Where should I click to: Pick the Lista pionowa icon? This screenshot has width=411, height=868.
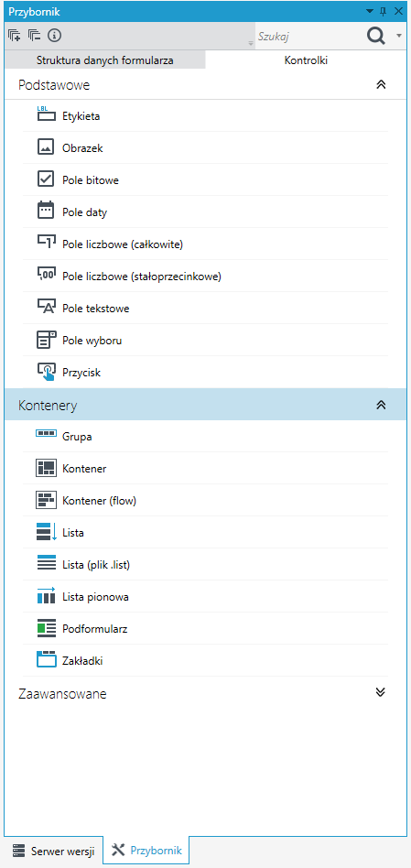pos(47,596)
